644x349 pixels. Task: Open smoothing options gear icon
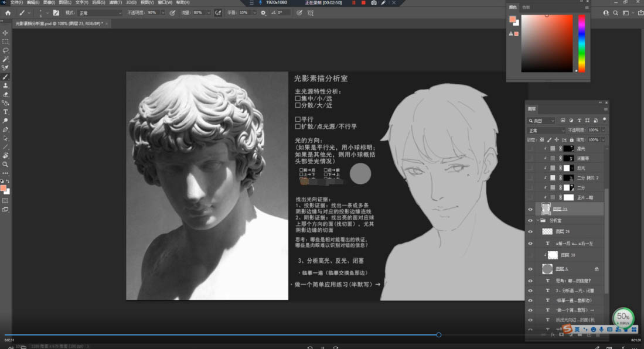tap(263, 13)
